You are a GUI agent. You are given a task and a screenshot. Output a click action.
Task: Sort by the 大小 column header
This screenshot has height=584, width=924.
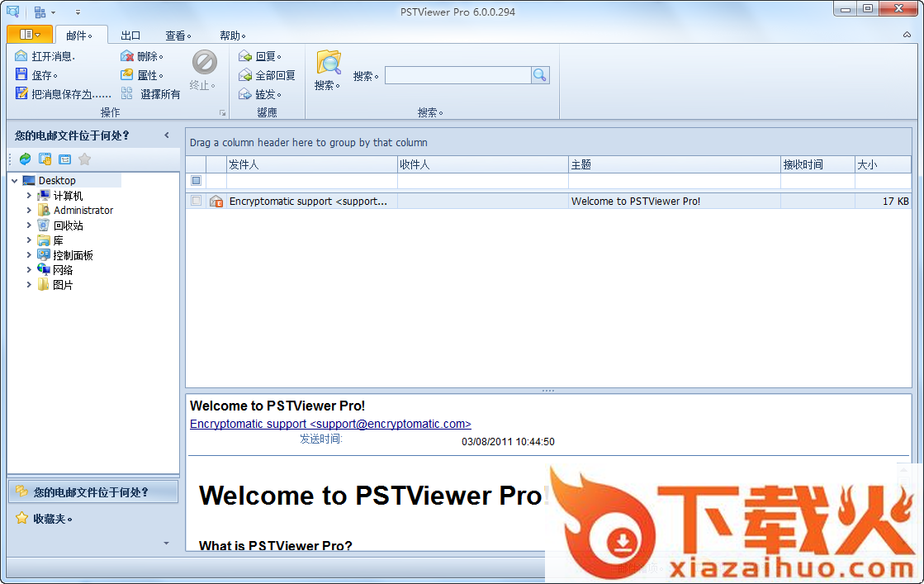click(x=883, y=164)
